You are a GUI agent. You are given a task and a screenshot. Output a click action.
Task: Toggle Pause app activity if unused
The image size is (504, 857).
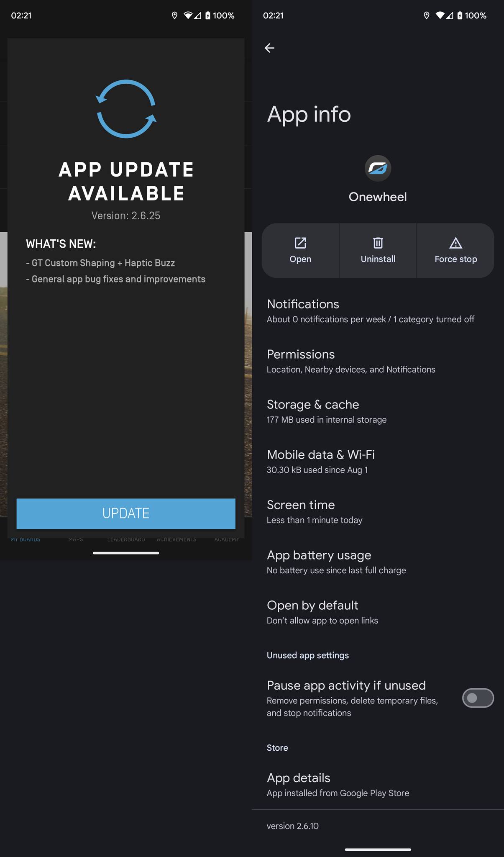tap(478, 698)
